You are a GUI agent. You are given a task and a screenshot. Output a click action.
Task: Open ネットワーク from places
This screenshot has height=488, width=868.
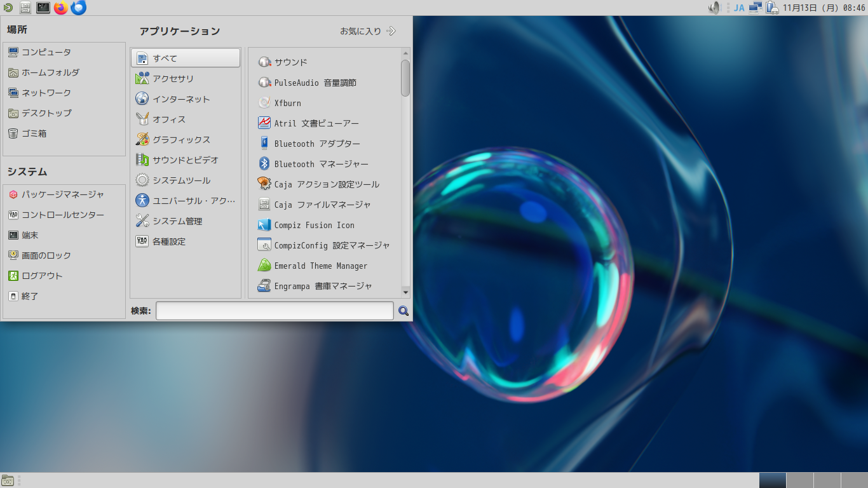64,93
